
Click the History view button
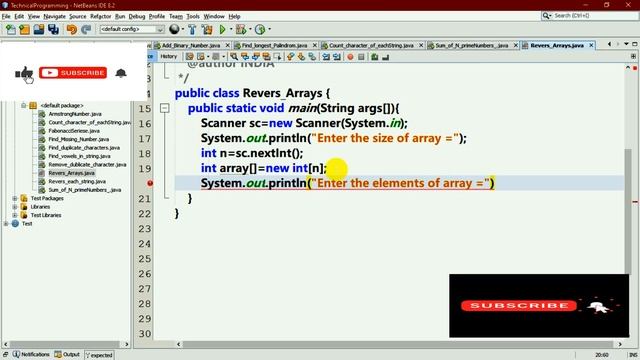click(169, 57)
